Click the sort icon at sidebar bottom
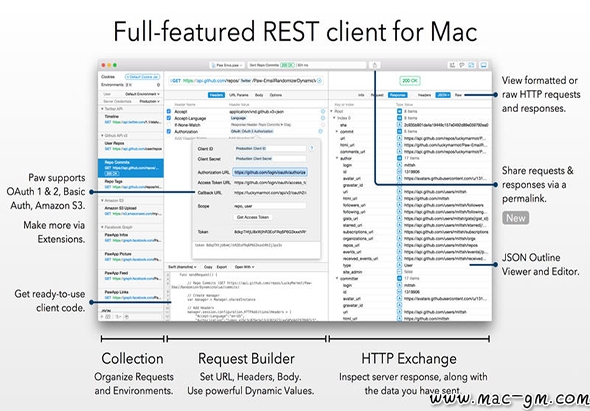This screenshot has height=411, width=590. pyautogui.click(x=117, y=317)
